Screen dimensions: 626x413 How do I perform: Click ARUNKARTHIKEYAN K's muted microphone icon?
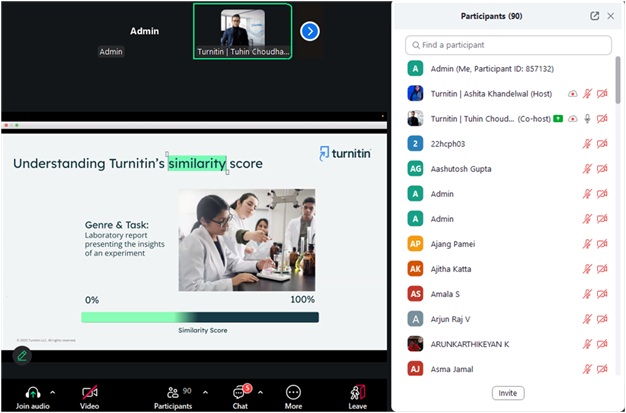click(x=587, y=344)
